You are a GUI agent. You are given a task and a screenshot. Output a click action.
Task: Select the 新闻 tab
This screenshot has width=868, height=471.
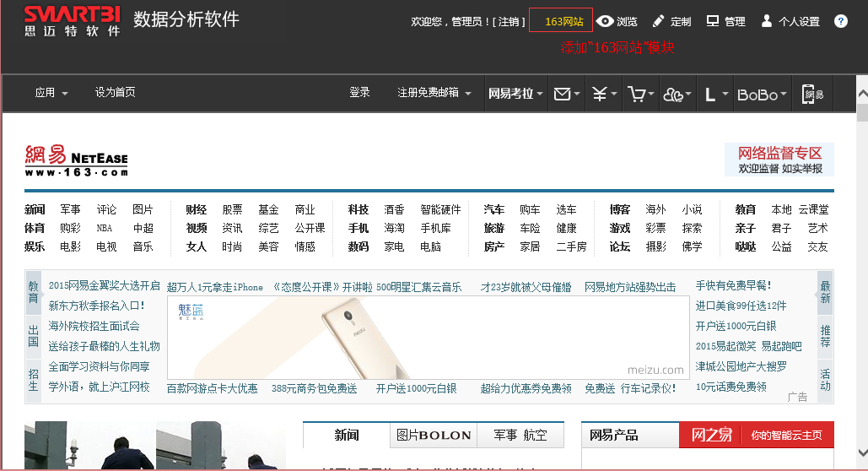tap(347, 435)
